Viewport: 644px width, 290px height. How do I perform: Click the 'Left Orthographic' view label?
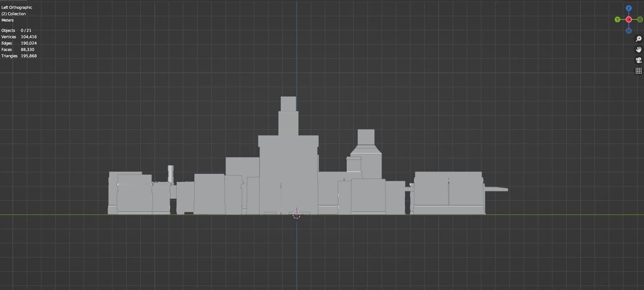coord(17,7)
